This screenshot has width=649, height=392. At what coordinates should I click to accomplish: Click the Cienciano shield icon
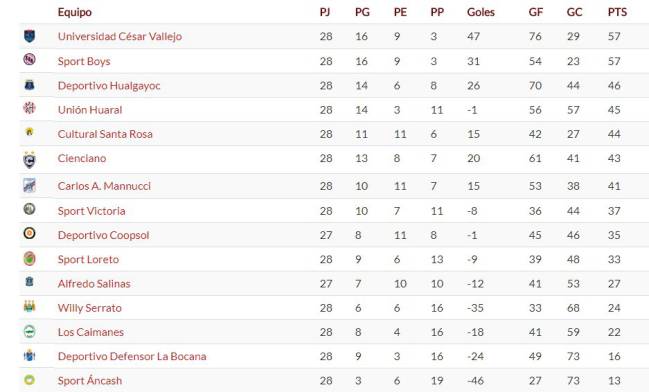tap(29, 160)
